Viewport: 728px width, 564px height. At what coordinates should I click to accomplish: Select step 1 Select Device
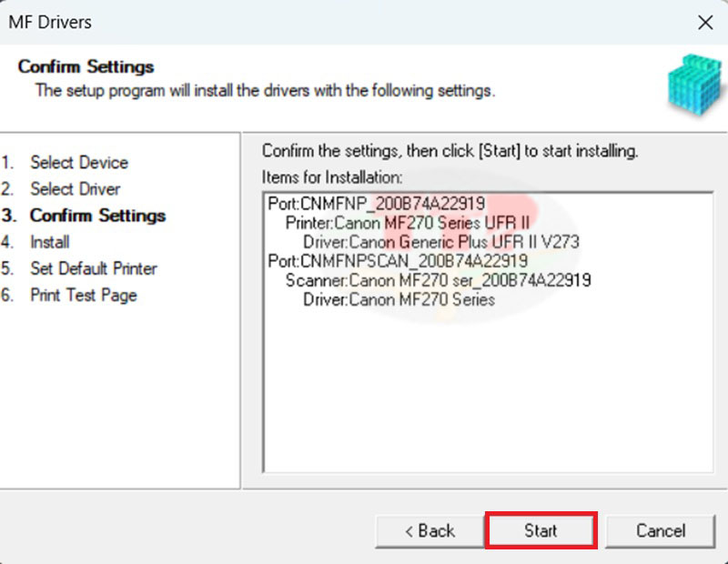[x=78, y=163]
